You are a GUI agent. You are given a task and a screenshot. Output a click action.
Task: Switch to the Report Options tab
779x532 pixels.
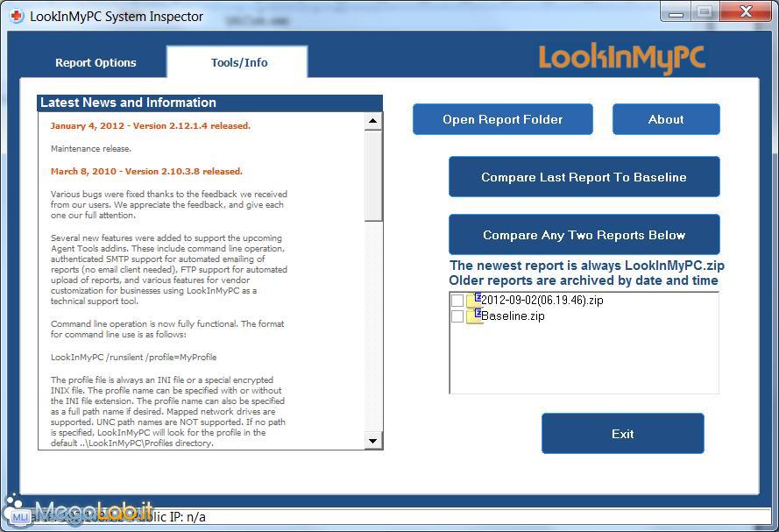(96, 63)
